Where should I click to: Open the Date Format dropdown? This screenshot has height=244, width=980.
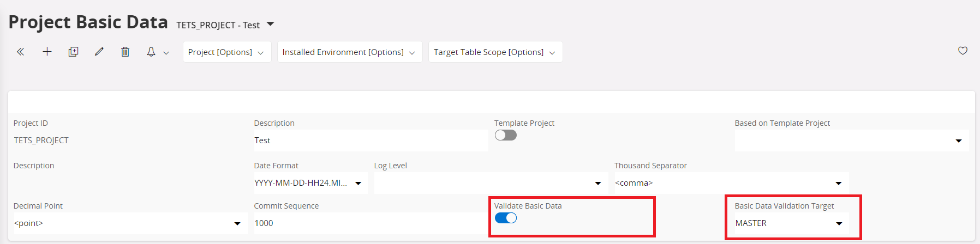coord(358,183)
